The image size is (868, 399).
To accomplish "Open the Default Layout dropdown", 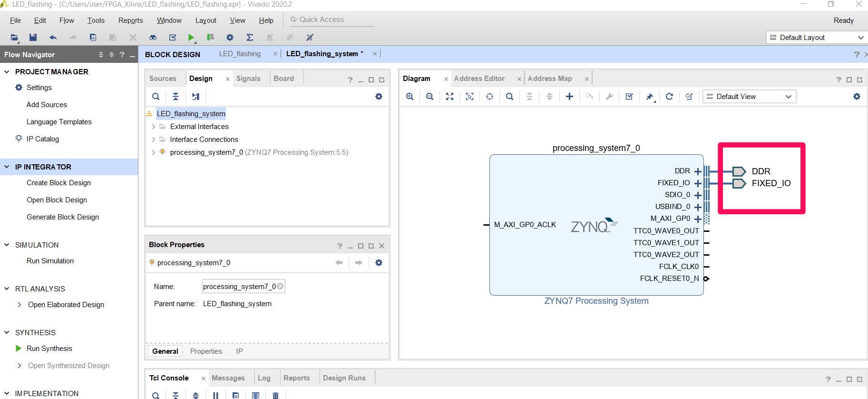I will 816,38.
